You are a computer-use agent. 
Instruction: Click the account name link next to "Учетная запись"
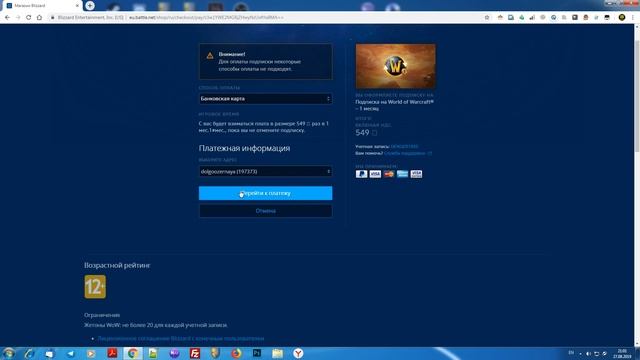coord(404,146)
